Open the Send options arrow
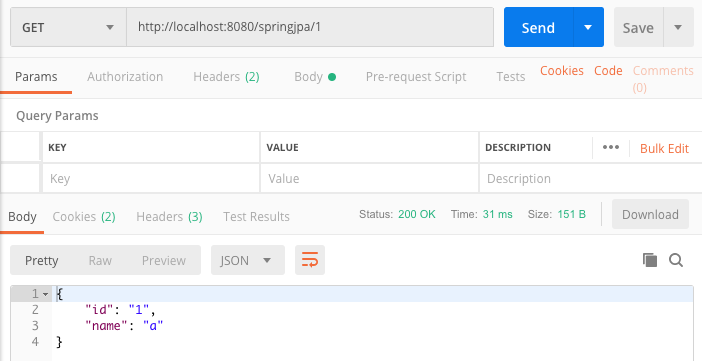The height and width of the screenshot is (361, 702). pyautogui.click(x=588, y=27)
